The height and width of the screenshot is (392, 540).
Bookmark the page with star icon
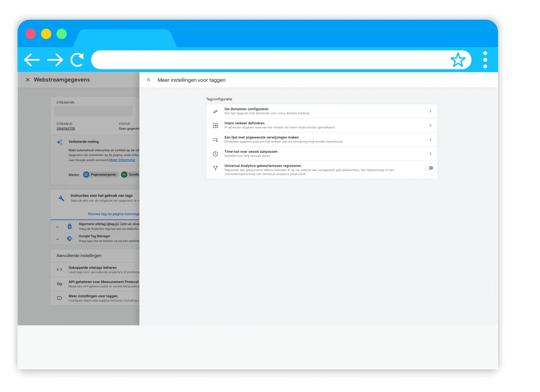point(458,60)
